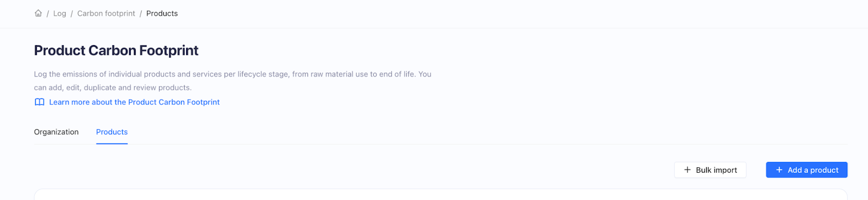The height and width of the screenshot is (200, 868).
Task: Click the slash separator after the home icon
Action: coord(48,14)
